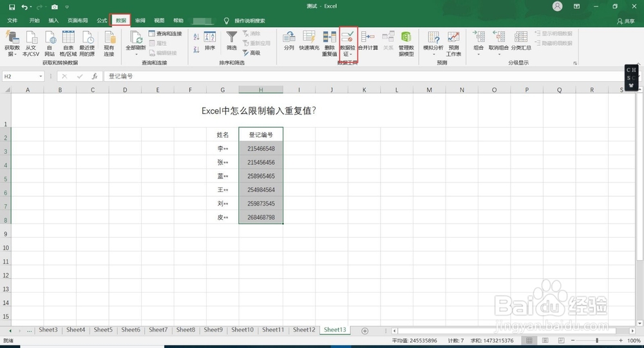
Task: Open the Help (帮助) tab
Action: [178, 21]
